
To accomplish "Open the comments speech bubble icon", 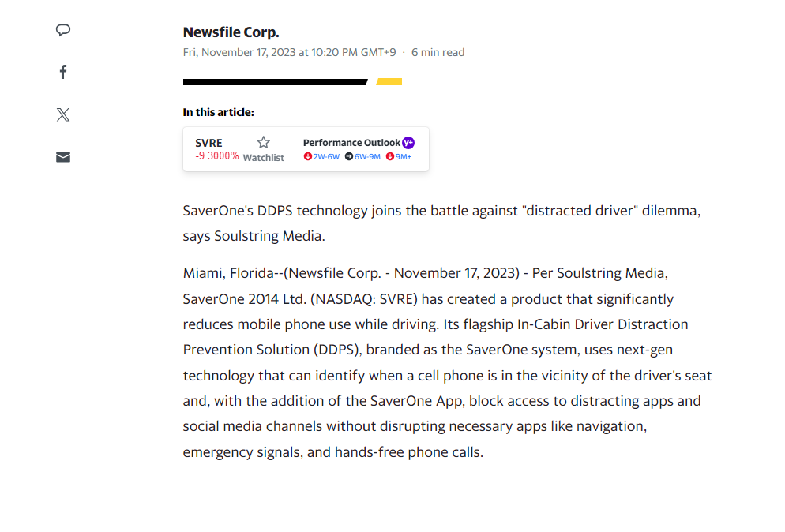I will (63, 30).
